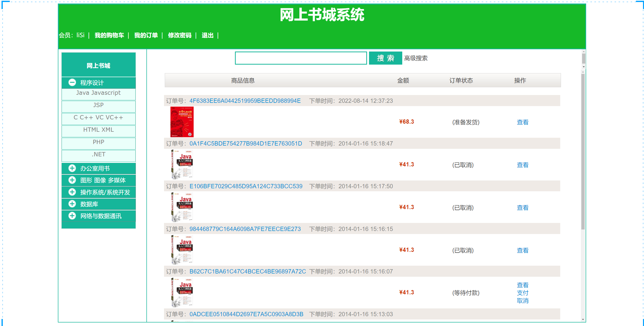Click 查看 for the 15:16:15 cancelled order
The width and height of the screenshot is (644, 326).
[522, 250]
